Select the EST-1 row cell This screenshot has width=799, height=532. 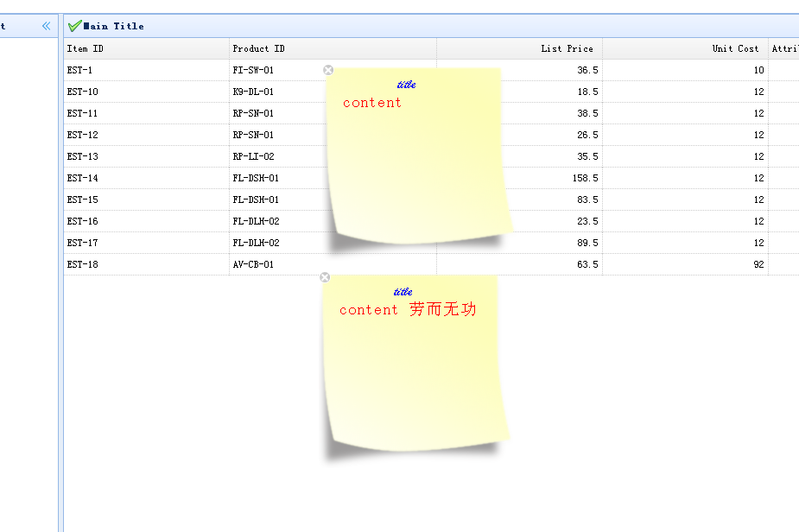(146, 70)
